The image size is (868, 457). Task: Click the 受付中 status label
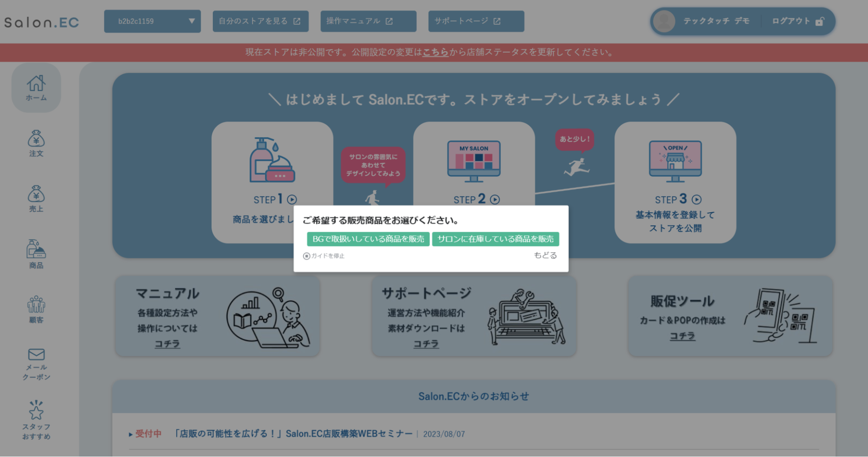click(x=148, y=434)
